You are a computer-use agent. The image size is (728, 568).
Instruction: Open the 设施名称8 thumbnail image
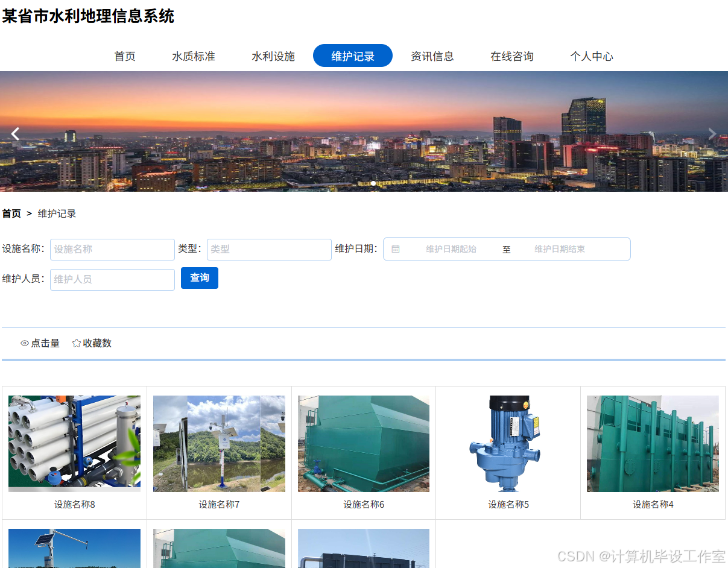74,444
